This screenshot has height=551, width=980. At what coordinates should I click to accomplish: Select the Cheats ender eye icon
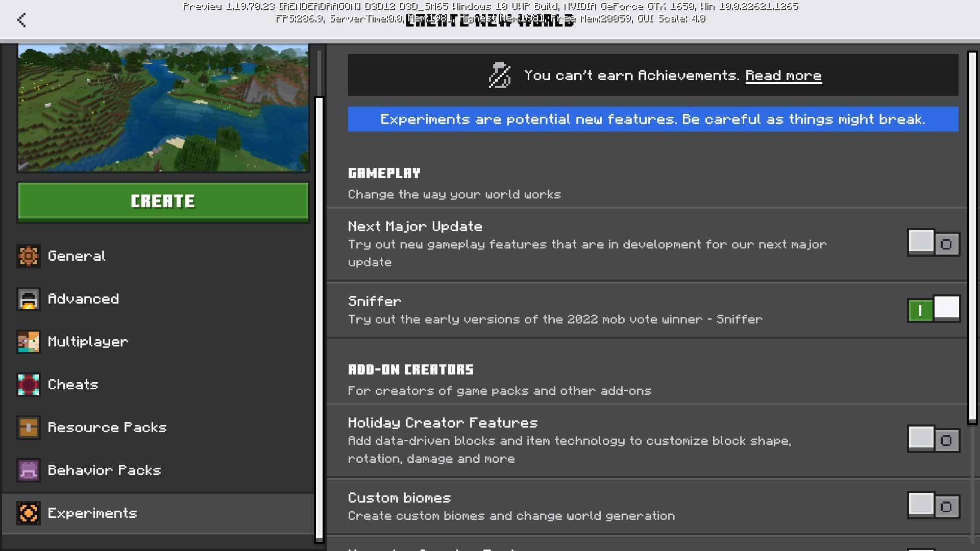coord(29,385)
